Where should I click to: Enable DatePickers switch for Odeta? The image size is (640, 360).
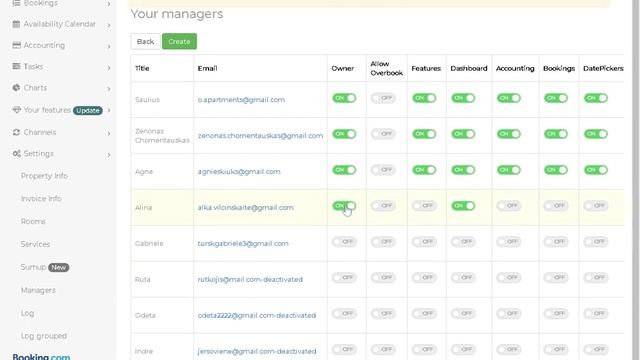(x=596, y=313)
